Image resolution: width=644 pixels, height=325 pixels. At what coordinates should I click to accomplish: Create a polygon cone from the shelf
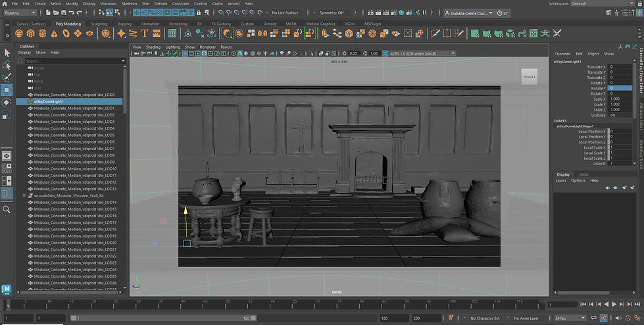click(x=54, y=34)
